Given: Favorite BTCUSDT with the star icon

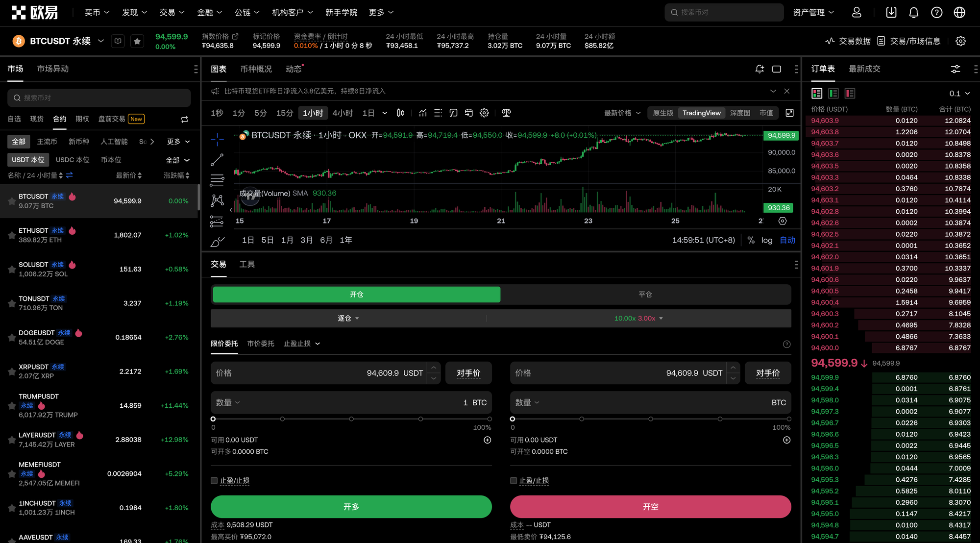Looking at the screenshot, I should coord(137,41).
